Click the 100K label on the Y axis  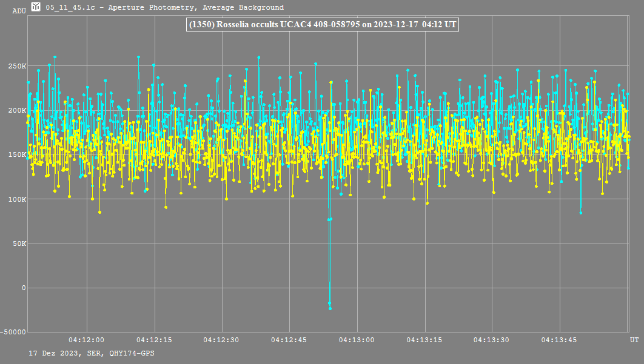pyautogui.click(x=18, y=199)
